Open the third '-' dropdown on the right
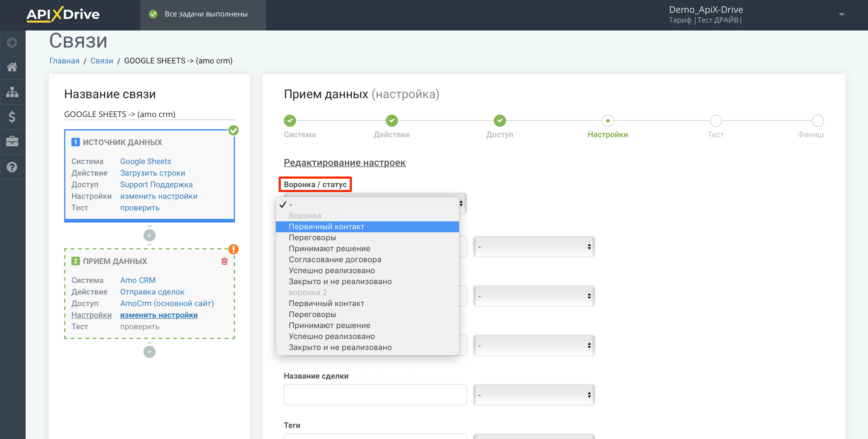Viewport: 868px width, 439px height. point(534,345)
